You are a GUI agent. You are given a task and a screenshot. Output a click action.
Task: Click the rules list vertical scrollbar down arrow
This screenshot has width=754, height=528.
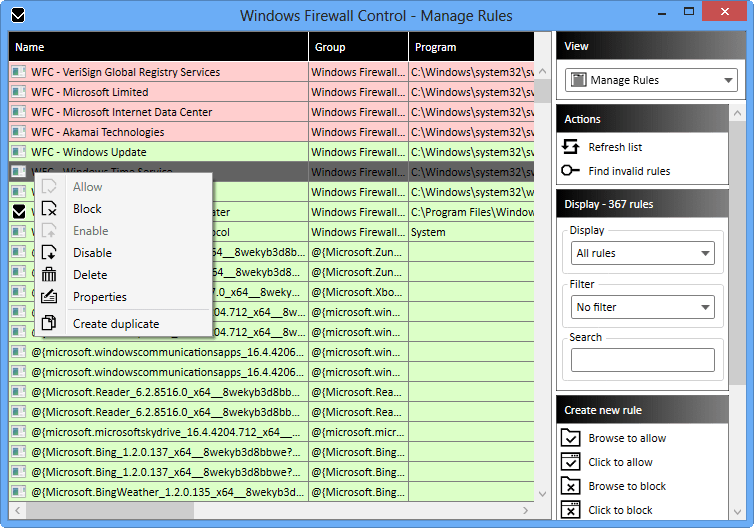point(542,494)
